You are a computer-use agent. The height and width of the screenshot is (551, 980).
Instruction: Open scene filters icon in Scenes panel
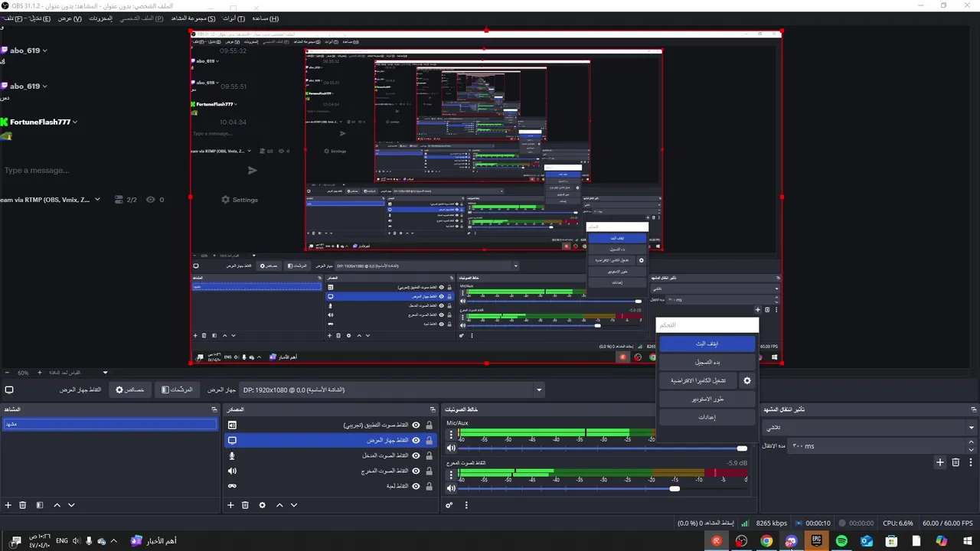point(39,505)
